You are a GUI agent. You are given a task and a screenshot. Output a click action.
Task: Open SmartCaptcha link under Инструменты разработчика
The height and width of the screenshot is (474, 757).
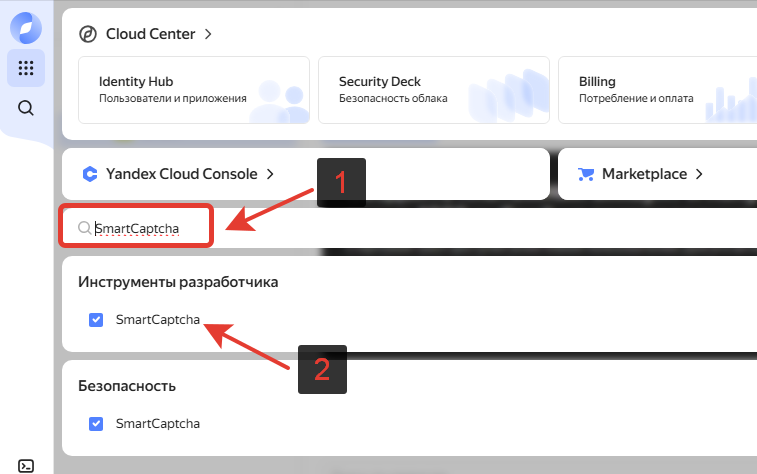[x=158, y=320]
